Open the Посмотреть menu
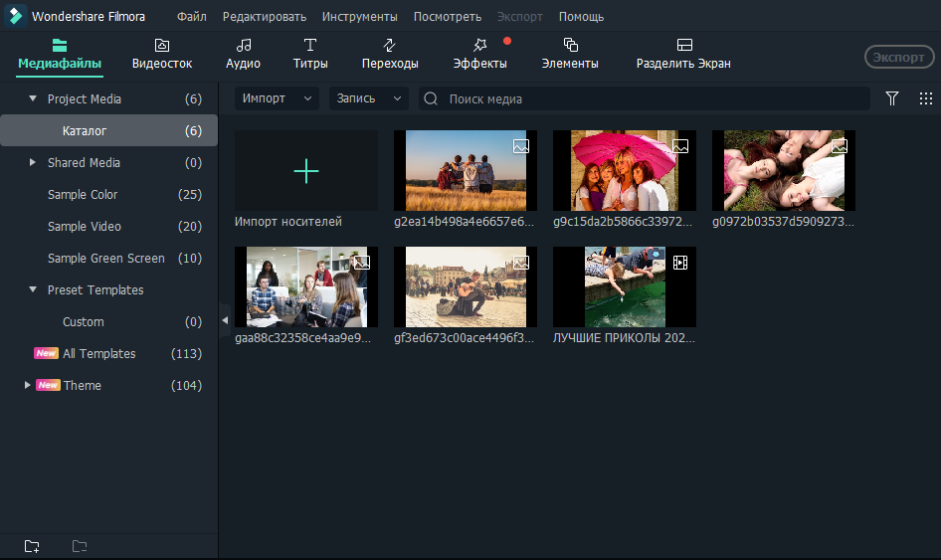Screen dimensions: 941x560 pyautogui.click(x=447, y=17)
